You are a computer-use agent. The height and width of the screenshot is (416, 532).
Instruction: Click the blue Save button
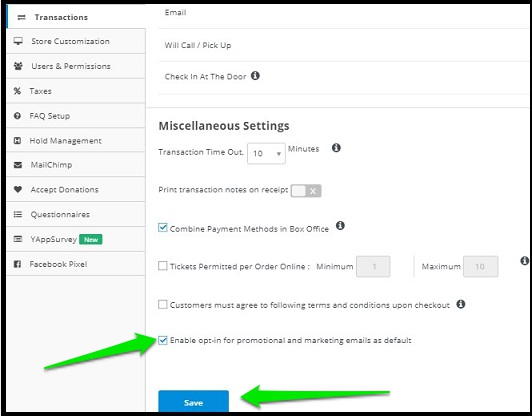(x=193, y=402)
